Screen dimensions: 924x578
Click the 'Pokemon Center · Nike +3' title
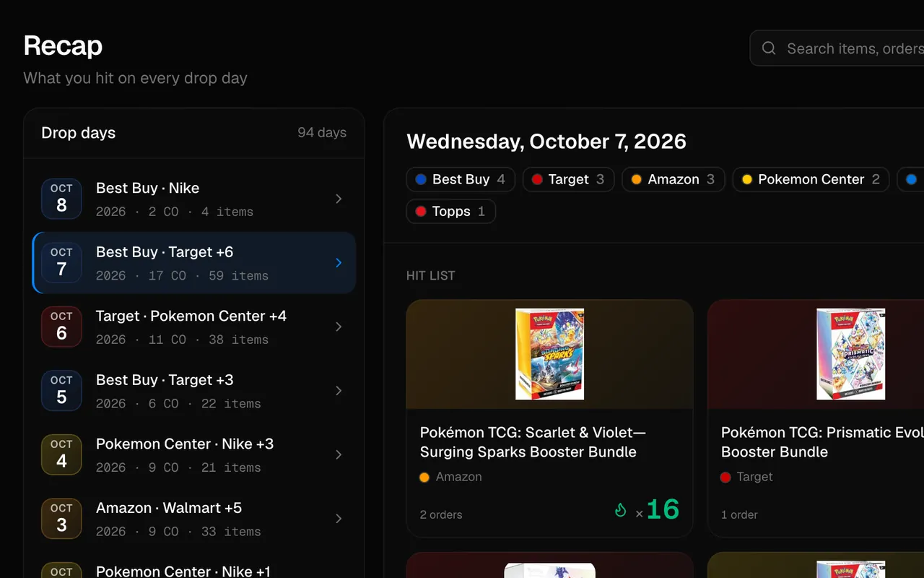tap(185, 444)
